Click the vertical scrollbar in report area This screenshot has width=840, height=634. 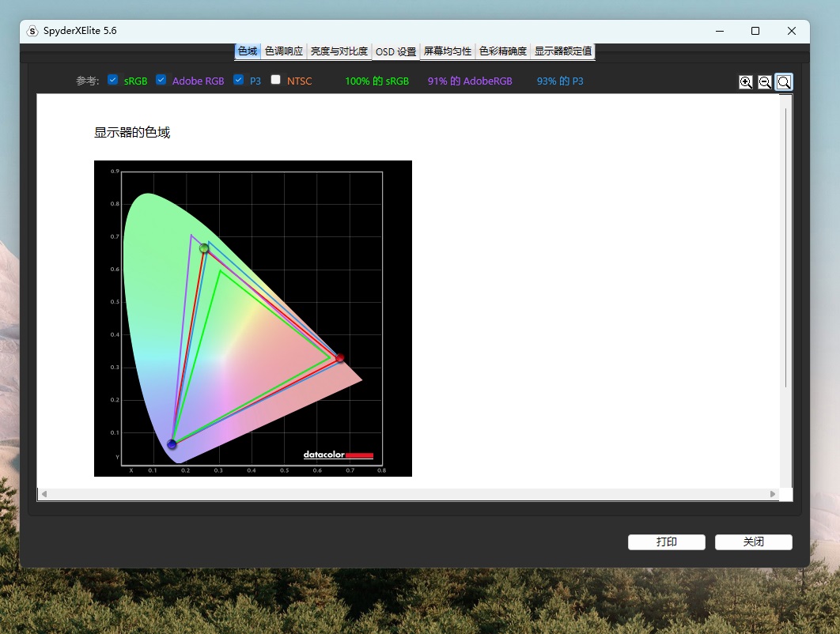(785, 245)
